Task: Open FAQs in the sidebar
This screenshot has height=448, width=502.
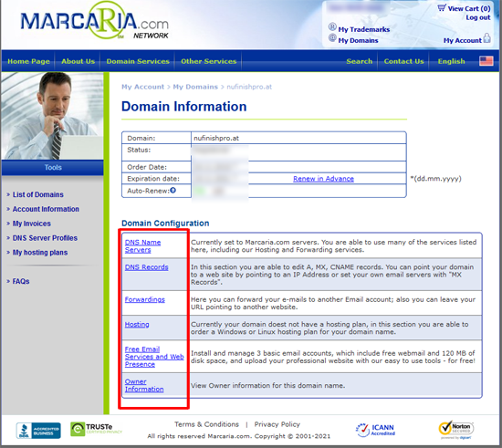Action: pyautogui.click(x=21, y=281)
